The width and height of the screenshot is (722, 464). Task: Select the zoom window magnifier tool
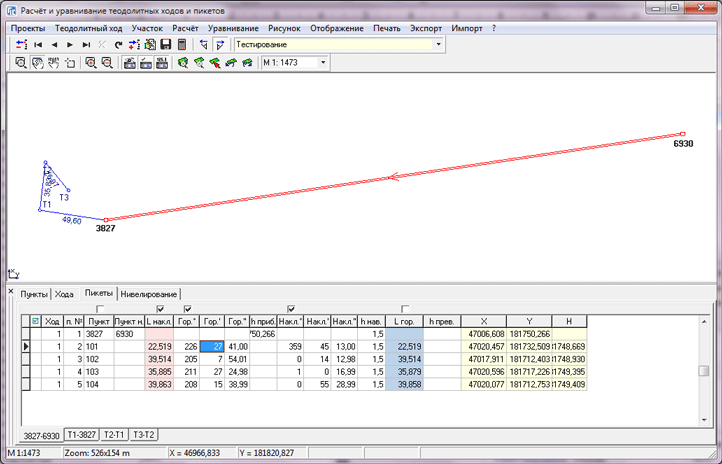(21, 63)
